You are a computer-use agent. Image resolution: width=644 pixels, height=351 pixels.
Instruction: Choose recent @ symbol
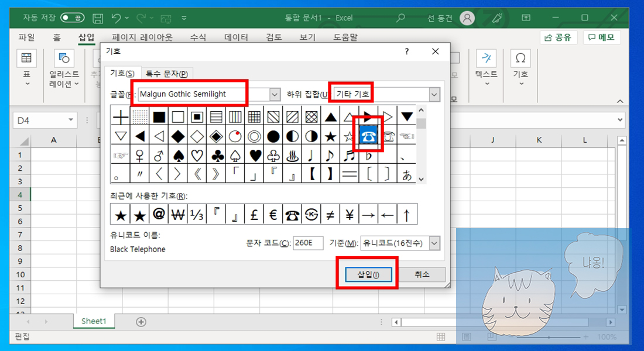(159, 214)
